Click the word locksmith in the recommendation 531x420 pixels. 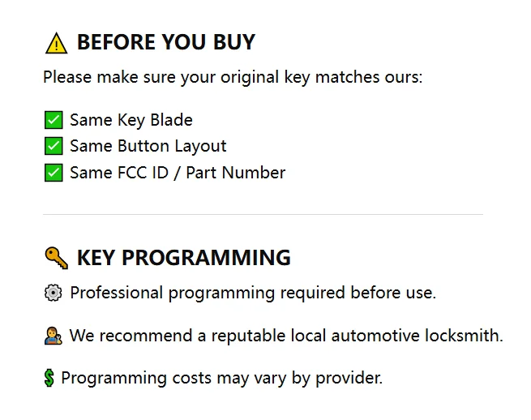464,336
